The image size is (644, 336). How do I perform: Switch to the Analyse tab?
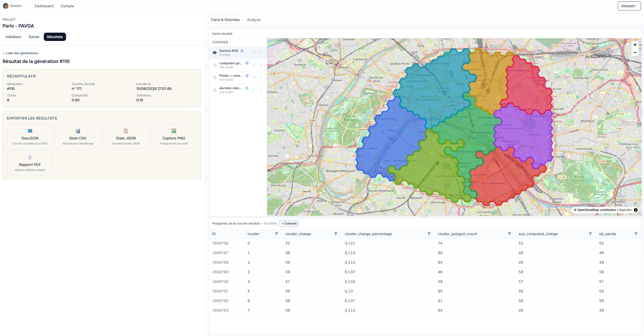[254, 20]
